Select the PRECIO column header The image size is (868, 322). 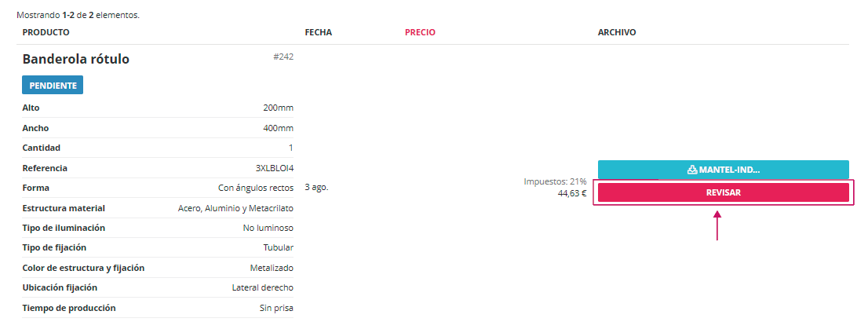420,32
